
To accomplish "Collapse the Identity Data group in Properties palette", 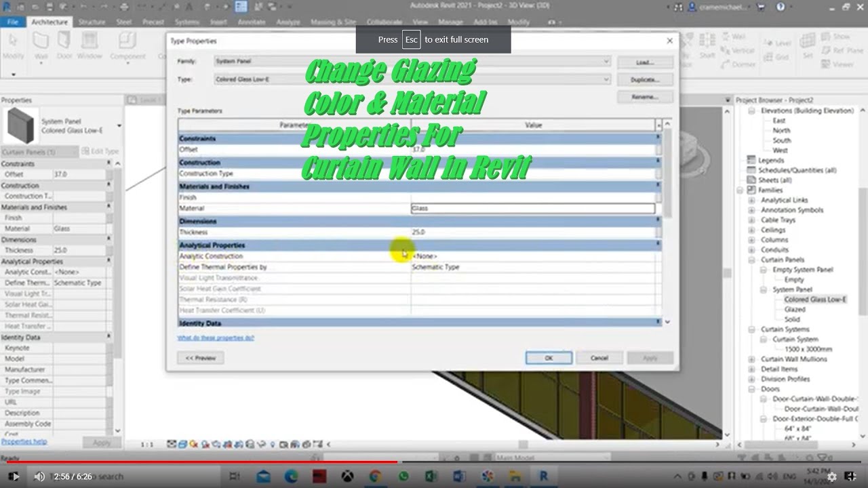I will (108, 337).
